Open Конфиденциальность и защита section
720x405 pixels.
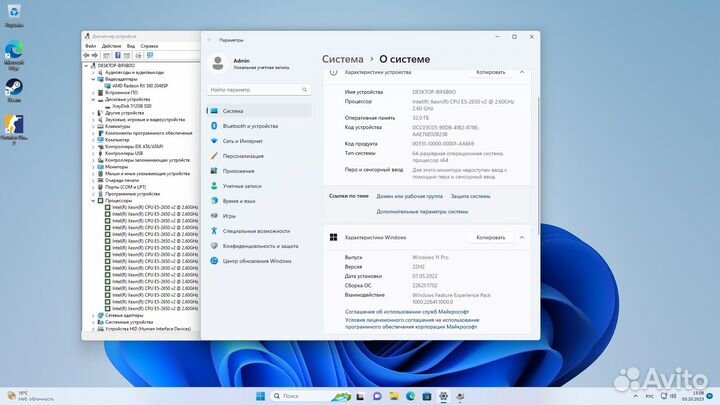[259, 246]
